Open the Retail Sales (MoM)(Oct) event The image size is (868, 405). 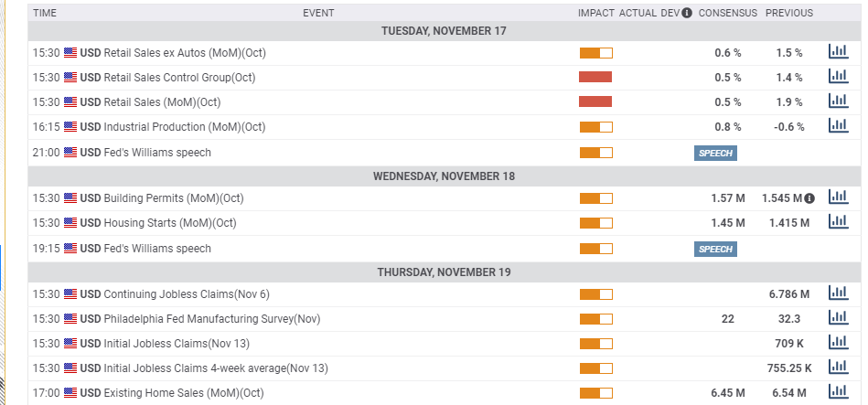tap(162, 102)
